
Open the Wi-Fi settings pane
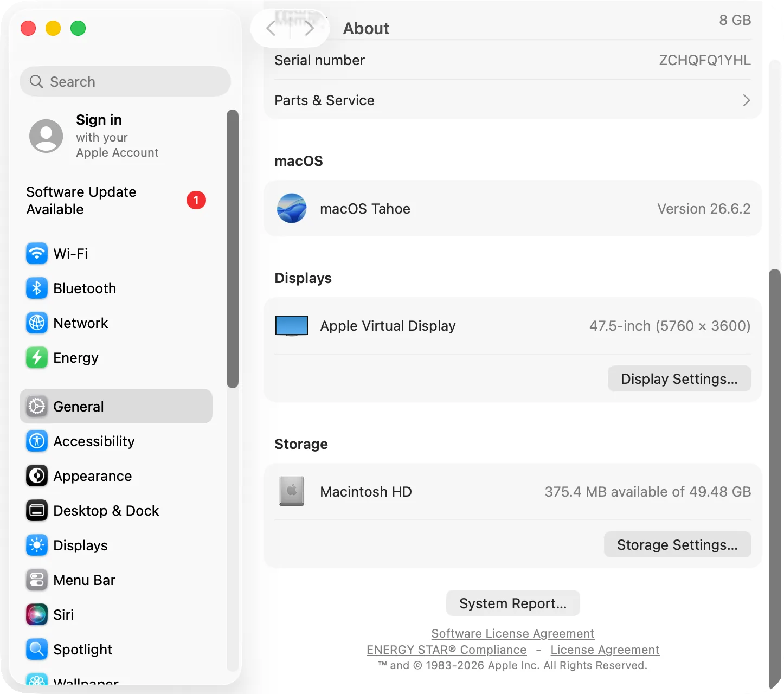coord(116,253)
